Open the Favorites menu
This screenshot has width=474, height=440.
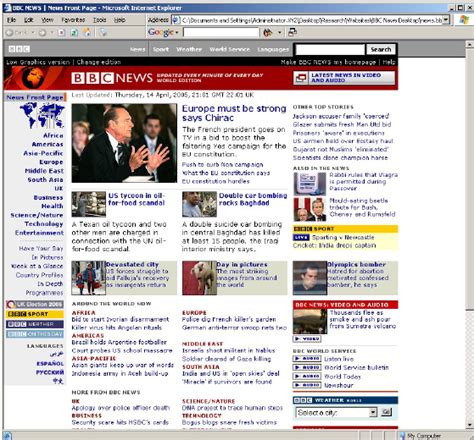73,20
